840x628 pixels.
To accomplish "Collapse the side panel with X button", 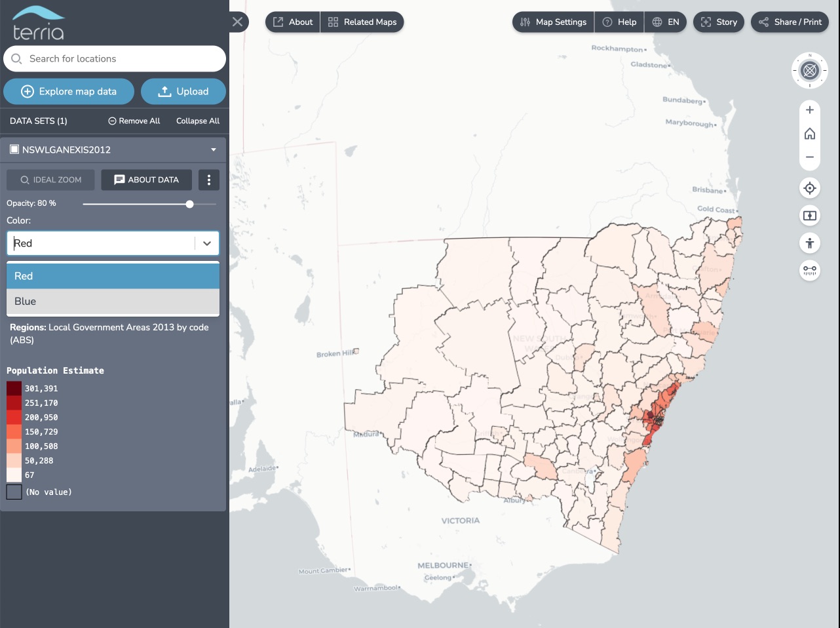I will 237,22.
